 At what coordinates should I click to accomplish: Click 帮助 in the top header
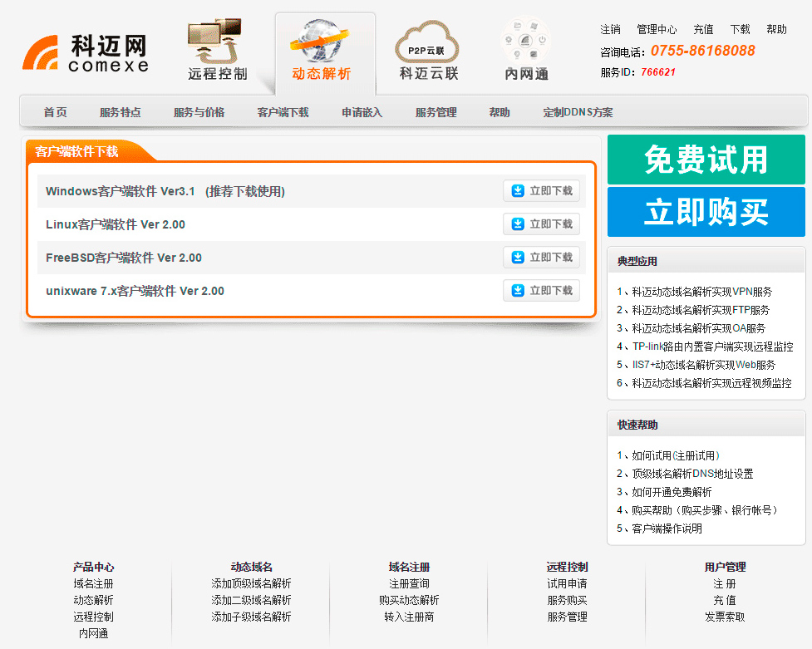click(776, 30)
